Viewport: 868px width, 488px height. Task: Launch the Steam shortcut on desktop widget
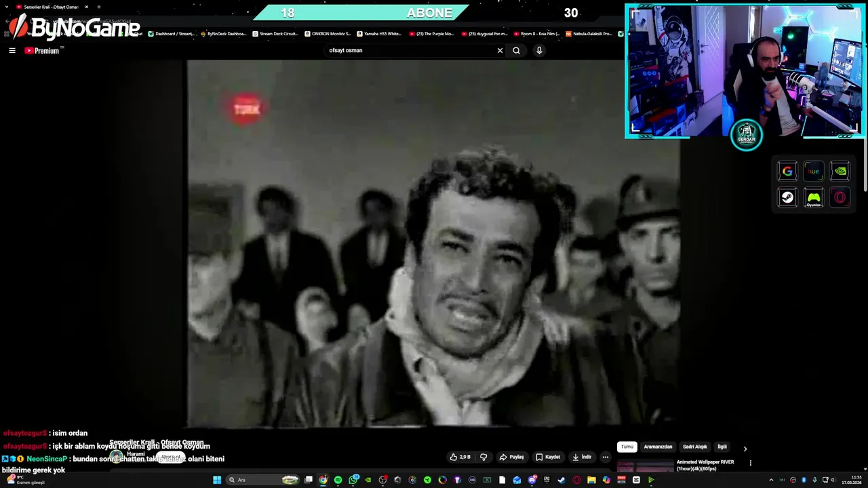pyautogui.click(x=787, y=197)
